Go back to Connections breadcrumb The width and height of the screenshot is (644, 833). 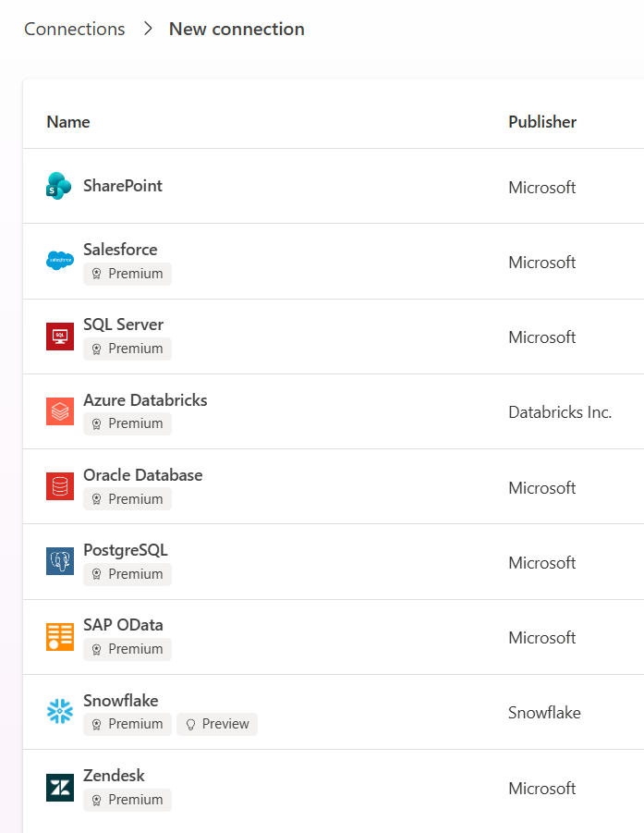tap(74, 29)
